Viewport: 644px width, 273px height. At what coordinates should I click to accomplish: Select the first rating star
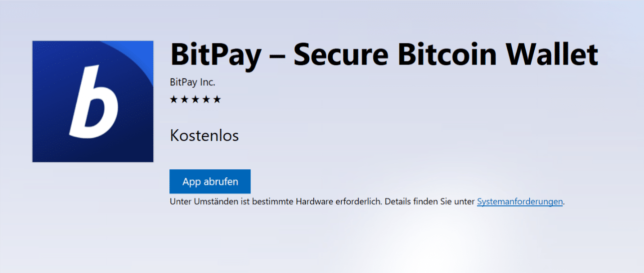click(174, 99)
